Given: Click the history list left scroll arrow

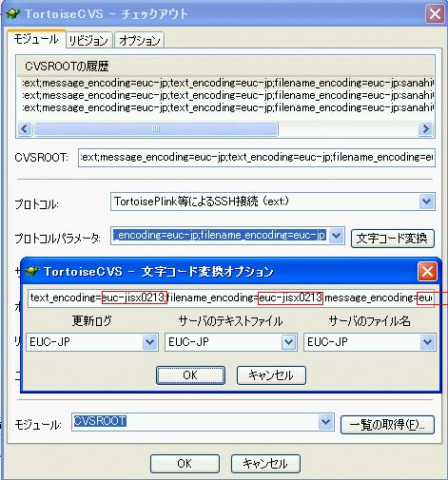Looking at the screenshot, I should click(25, 129).
